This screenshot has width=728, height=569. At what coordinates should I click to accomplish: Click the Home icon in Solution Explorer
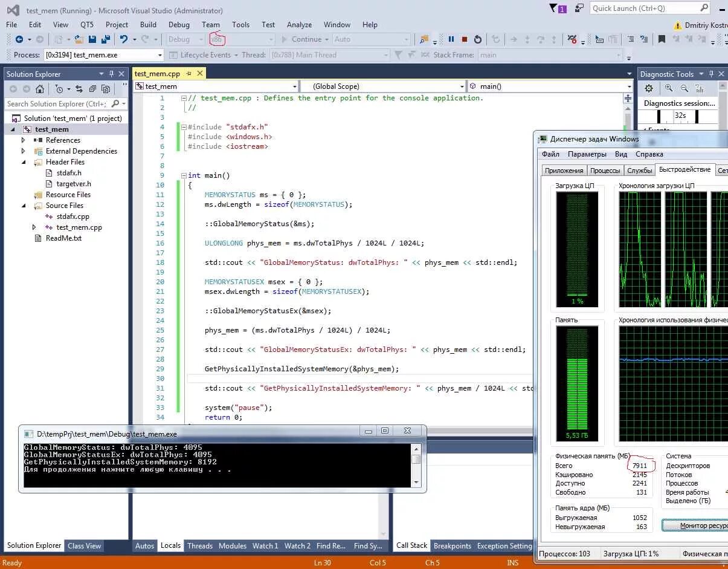(40, 89)
